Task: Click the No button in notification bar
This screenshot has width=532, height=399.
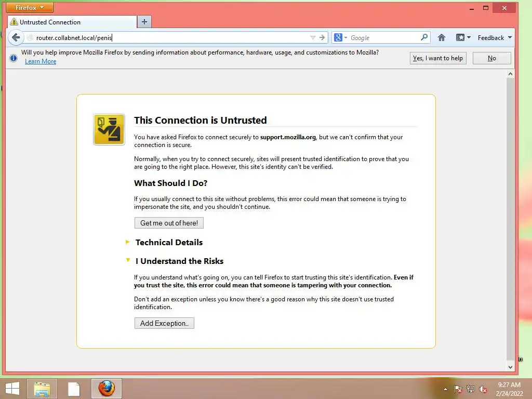Action: 491,58
